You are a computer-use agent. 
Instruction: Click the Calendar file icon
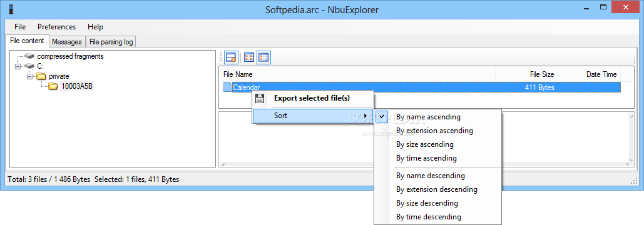(x=227, y=87)
